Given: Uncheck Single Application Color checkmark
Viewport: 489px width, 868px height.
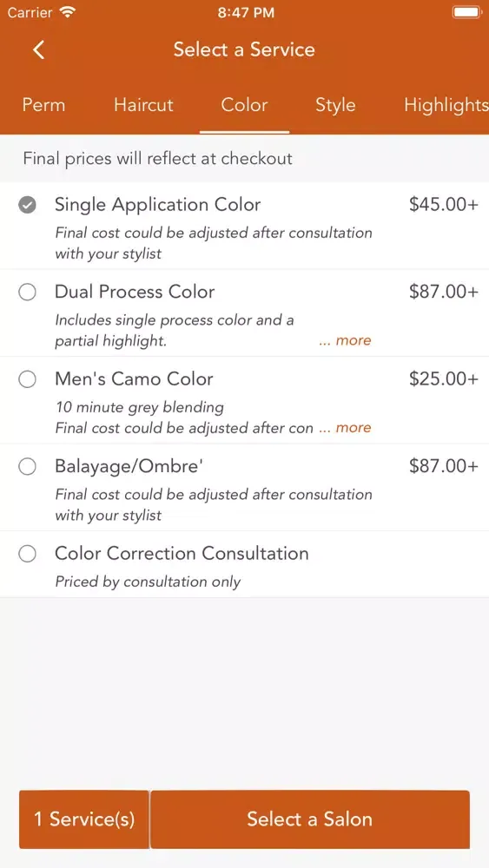Looking at the screenshot, I should (27, 206).
